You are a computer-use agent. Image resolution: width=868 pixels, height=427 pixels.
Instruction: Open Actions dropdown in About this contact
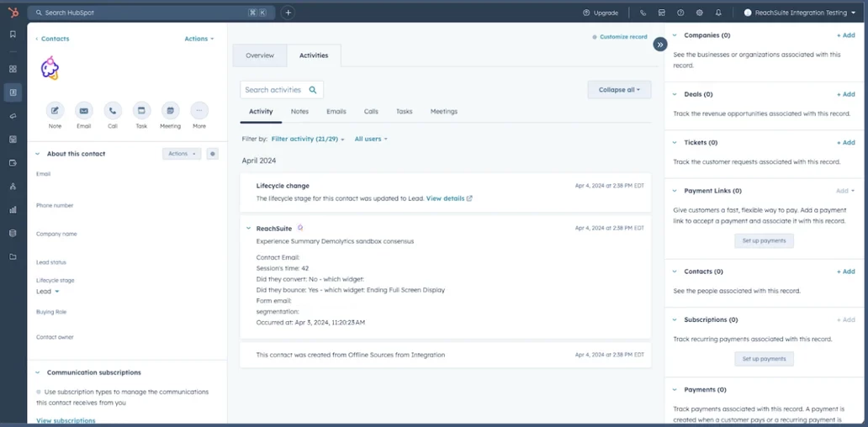pos(182,154)
